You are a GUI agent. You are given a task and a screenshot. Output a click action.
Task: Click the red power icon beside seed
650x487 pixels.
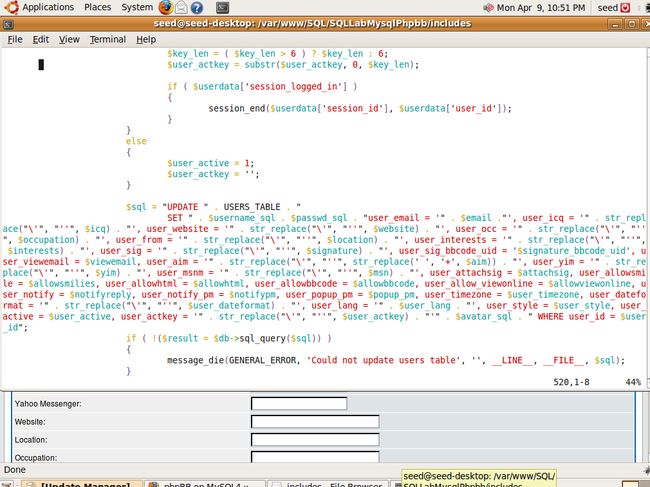pyautogui.click(x=625, y=7)
